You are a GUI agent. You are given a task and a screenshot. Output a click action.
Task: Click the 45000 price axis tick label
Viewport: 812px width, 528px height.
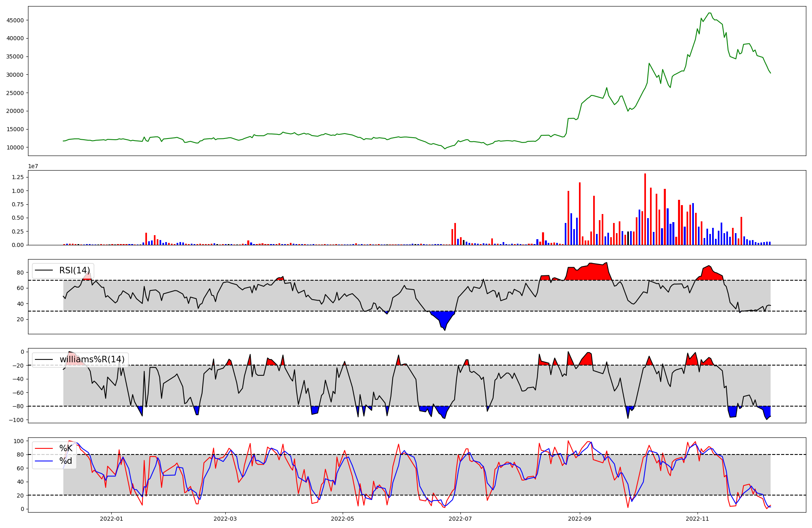pos(15,20)
